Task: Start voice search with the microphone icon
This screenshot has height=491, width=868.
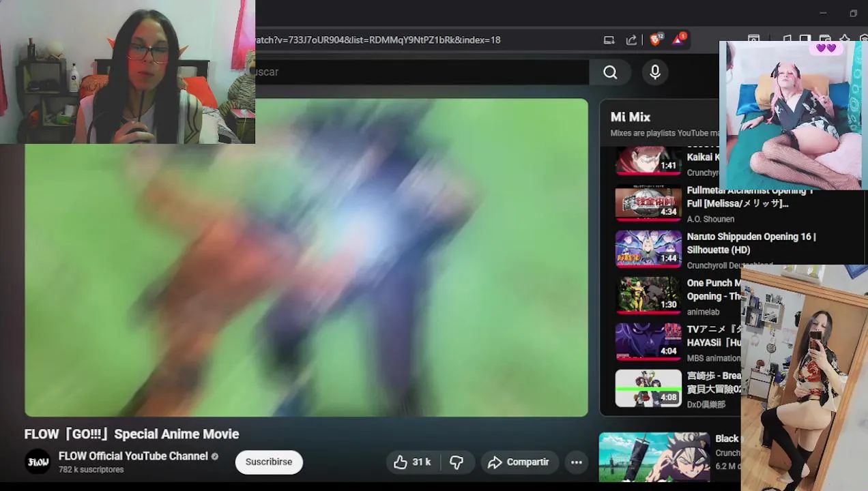Action: tap(655, 72)
